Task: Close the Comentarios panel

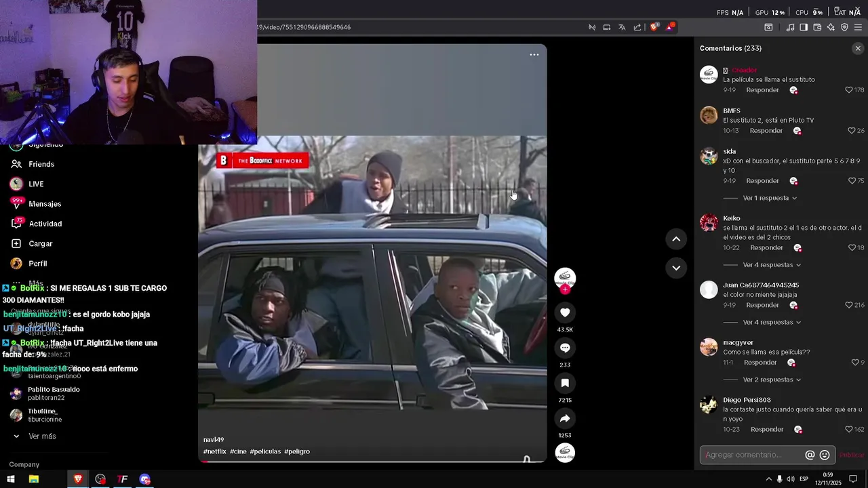Action: coord(858,48)
